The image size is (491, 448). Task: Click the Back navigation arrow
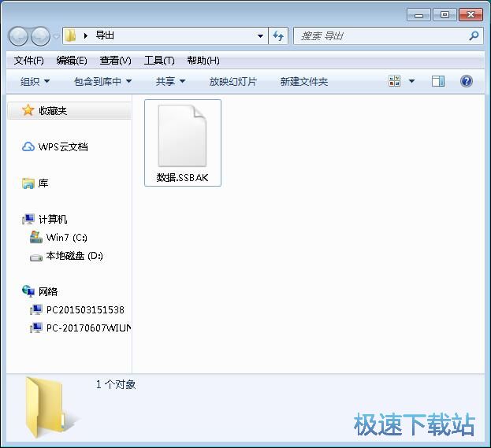(18, 36)
